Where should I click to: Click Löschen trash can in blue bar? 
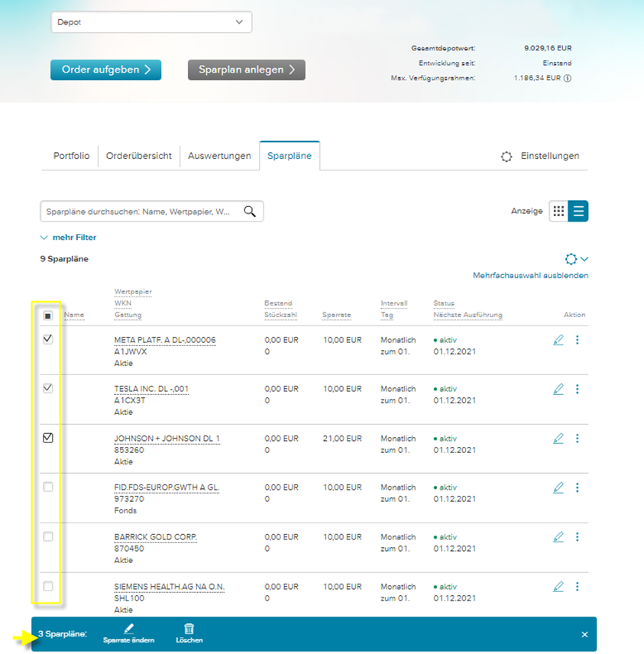189,633
